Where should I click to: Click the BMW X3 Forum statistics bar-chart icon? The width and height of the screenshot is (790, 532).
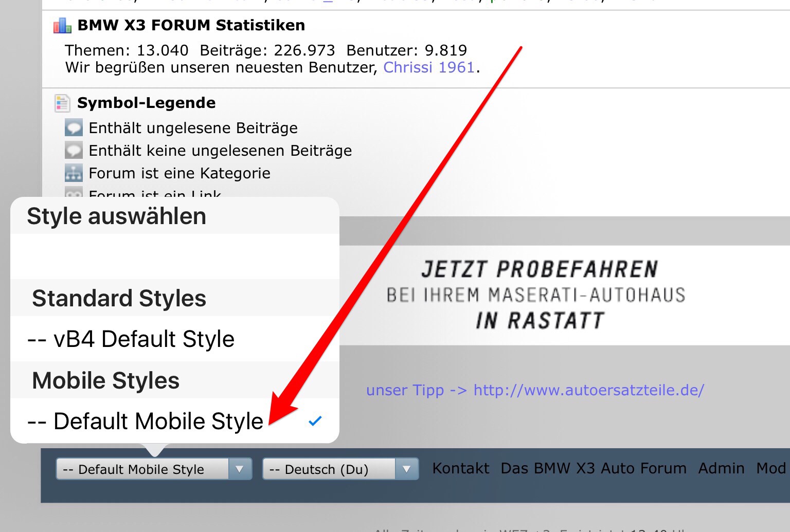tap(62, 25)
